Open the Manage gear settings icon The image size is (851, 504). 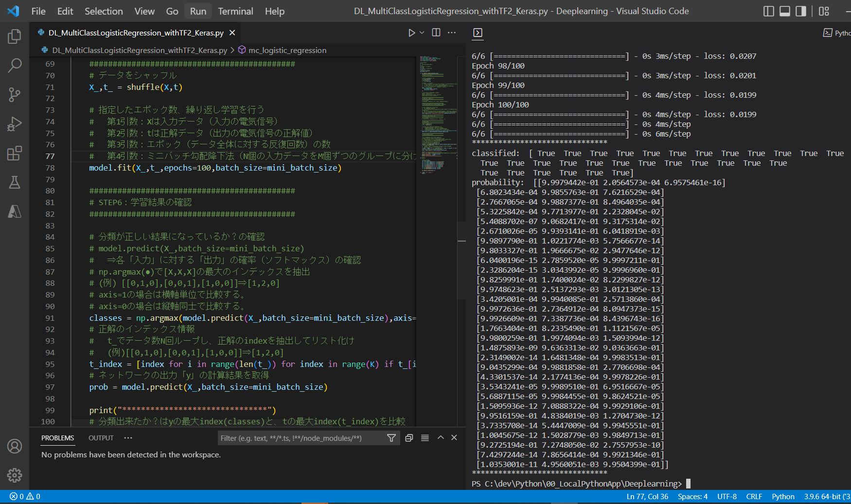[15, 475]
